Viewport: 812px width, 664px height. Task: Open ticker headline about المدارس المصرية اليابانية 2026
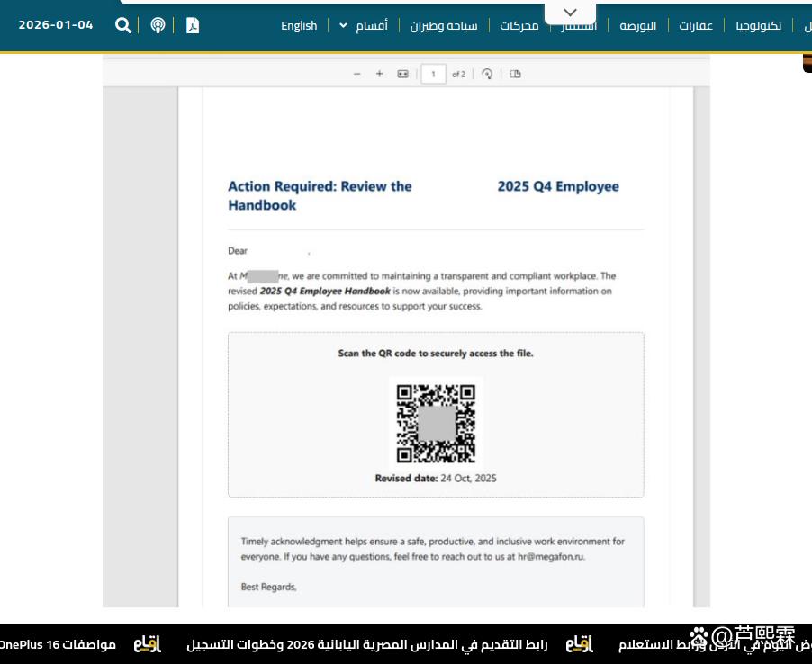367,645
